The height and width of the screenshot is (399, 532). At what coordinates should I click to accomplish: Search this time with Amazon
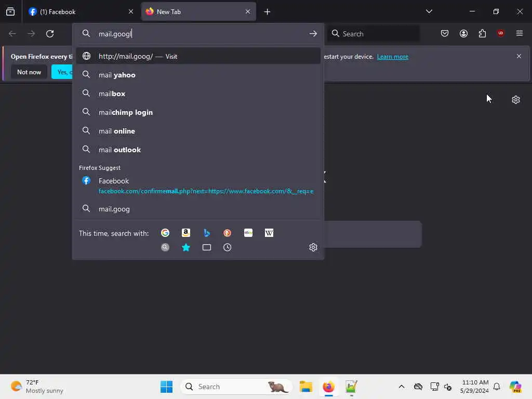pyautogui.click(x=186, y=233)
